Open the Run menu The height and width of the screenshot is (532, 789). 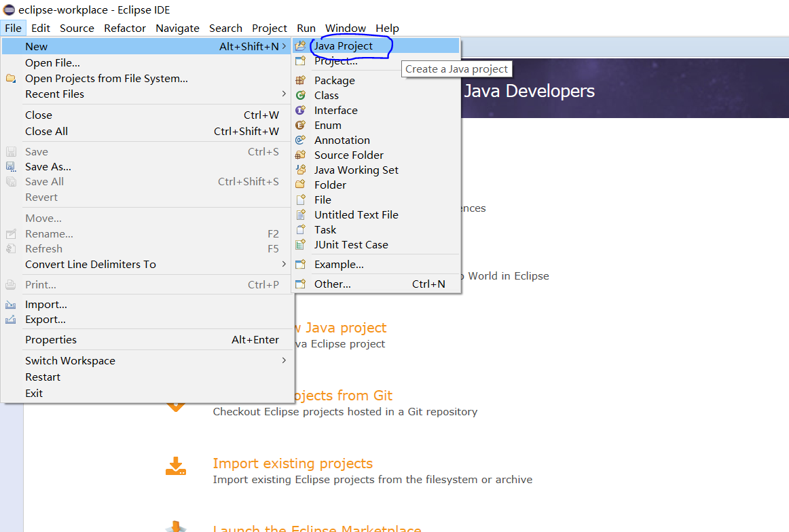coord(306,28)
